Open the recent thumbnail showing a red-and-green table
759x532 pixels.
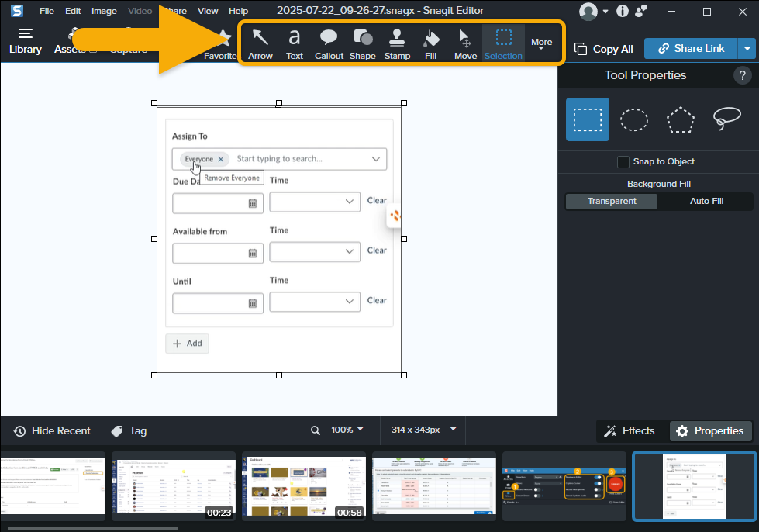pos(434,486)
